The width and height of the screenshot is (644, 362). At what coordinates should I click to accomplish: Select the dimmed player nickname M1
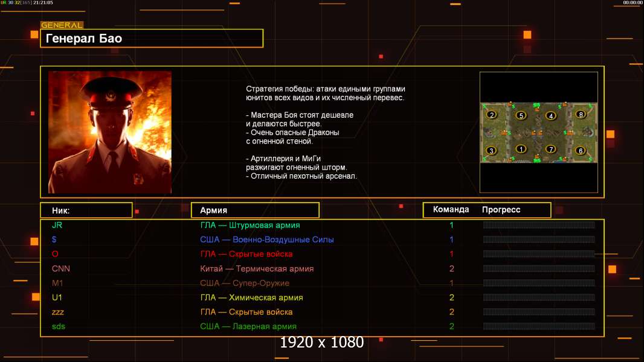57,283
